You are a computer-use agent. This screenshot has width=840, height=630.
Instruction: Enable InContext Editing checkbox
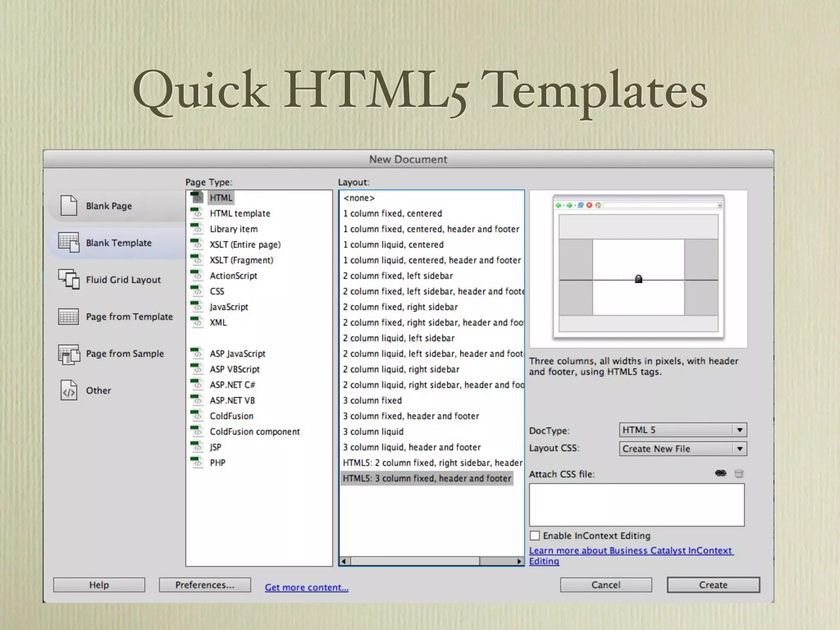[x=535, y=536]
